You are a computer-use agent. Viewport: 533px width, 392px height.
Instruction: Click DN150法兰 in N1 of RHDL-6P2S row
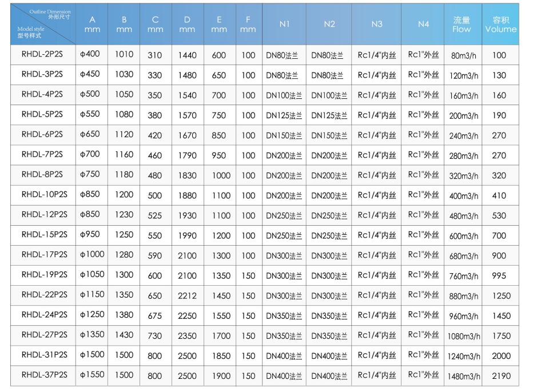(284, 135)
